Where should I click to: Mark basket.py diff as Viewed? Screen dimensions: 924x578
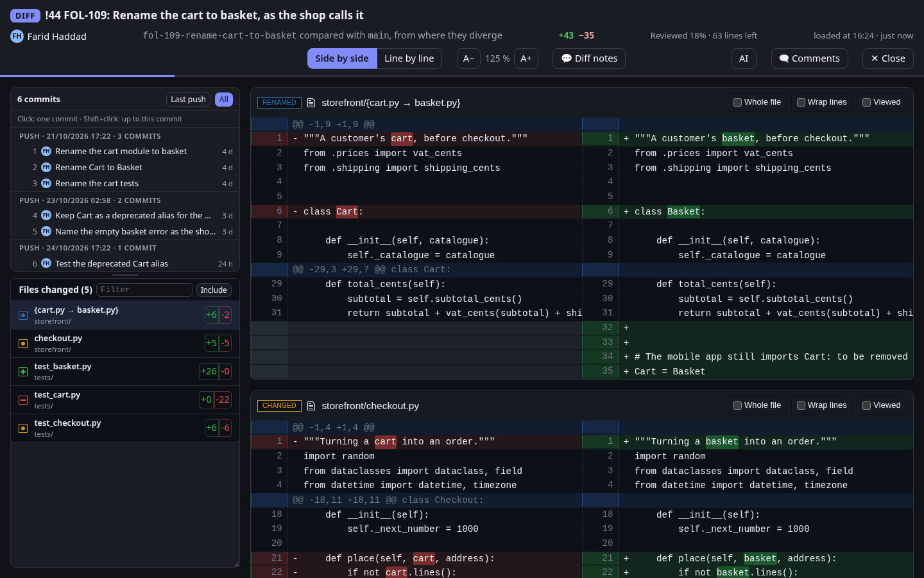[882, 102]
